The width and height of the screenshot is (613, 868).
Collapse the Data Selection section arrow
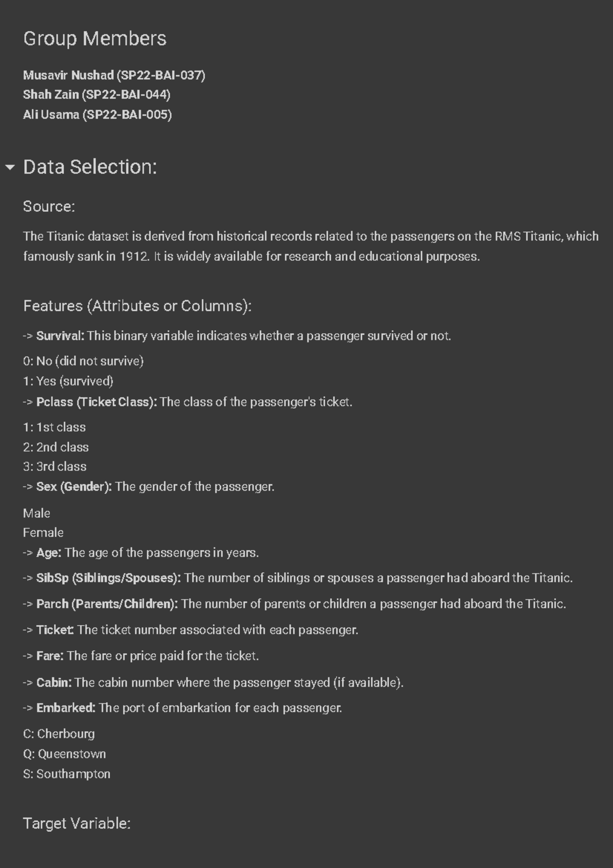10,167
